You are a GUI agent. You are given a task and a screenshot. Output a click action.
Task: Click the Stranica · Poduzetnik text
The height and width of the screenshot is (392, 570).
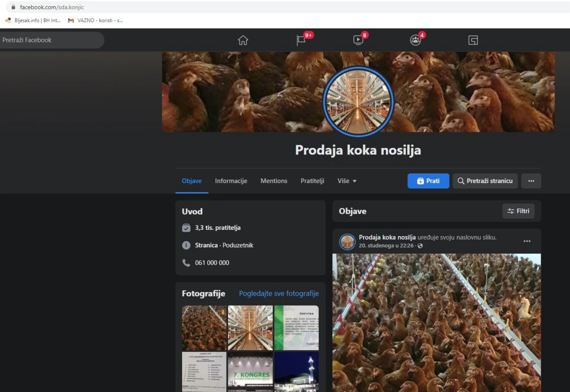point(224,245)
